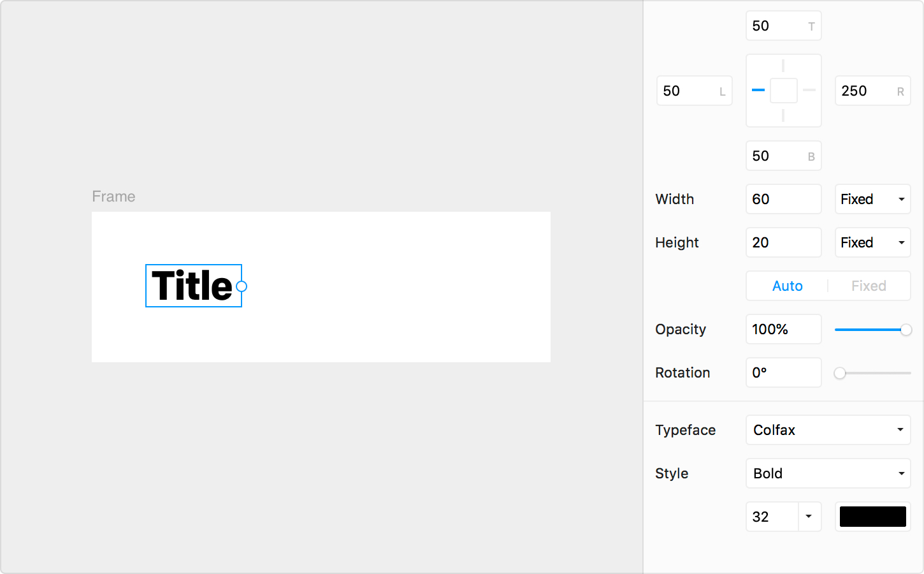Toggle the top constraint pin
This screenshot has width=924, height=574.
(x=783, y=66)
